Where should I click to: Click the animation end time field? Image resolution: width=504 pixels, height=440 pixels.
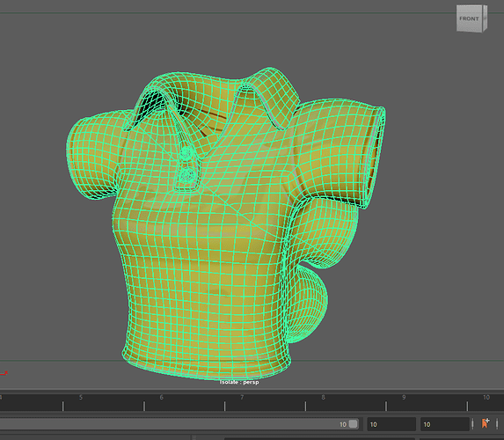[444, 424]
